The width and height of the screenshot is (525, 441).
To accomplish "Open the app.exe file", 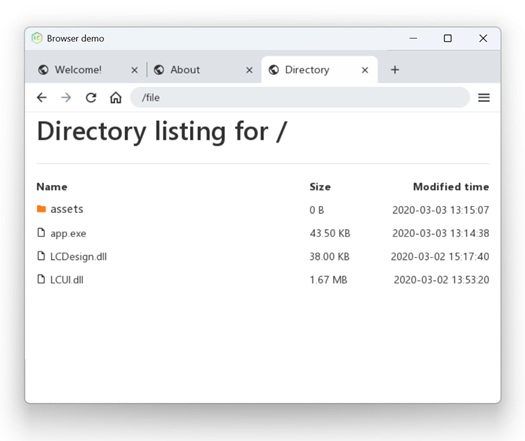I will [x=68, y=233].
